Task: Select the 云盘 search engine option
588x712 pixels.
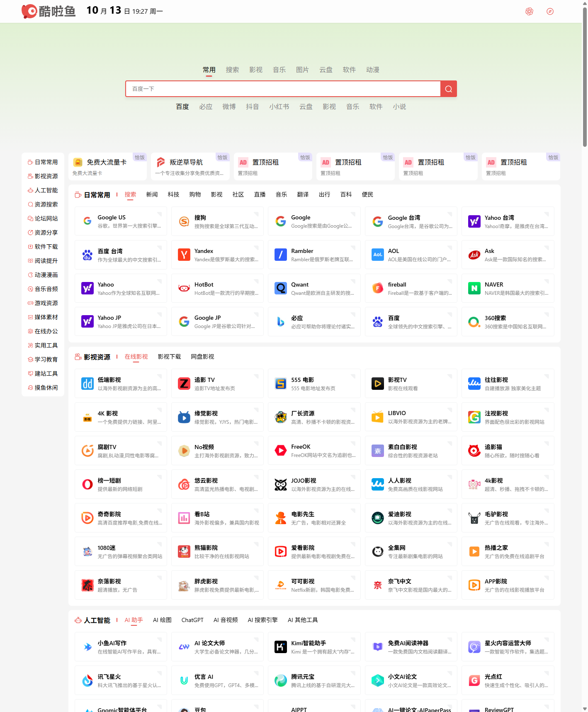Action: pyautogui.click(x=306, y=107)
